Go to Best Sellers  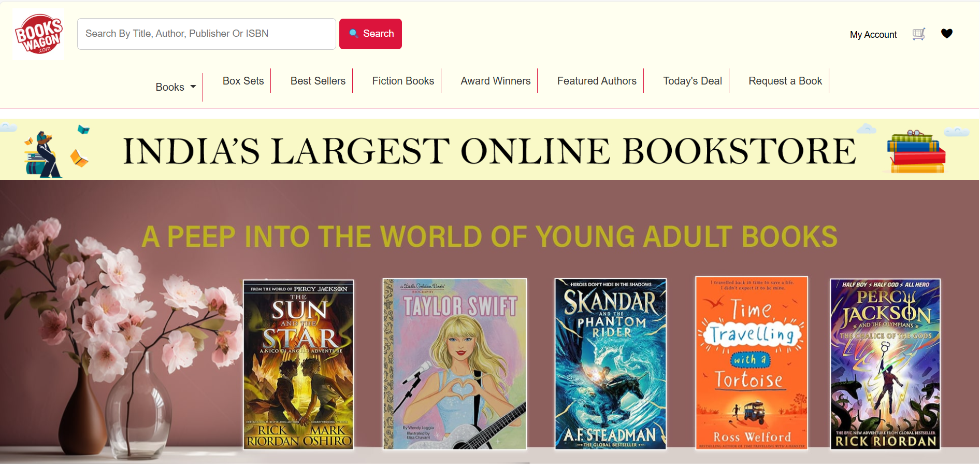(318, 81)
